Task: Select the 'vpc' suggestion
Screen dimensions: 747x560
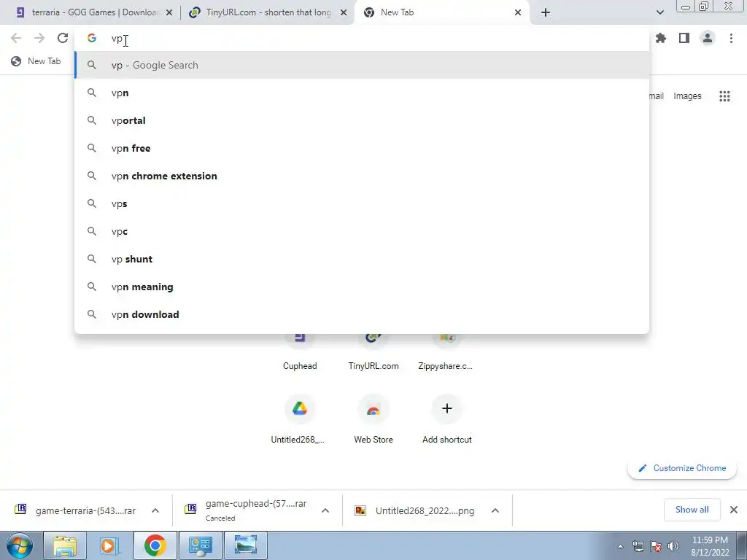Action: coord(362,231)
